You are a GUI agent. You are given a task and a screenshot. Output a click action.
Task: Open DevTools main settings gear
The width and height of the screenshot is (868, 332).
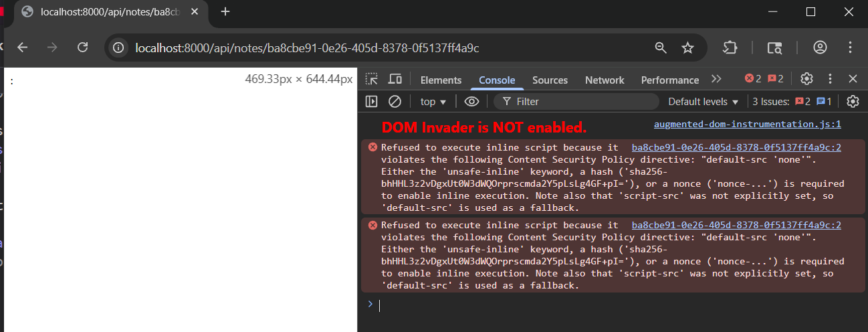806,79
